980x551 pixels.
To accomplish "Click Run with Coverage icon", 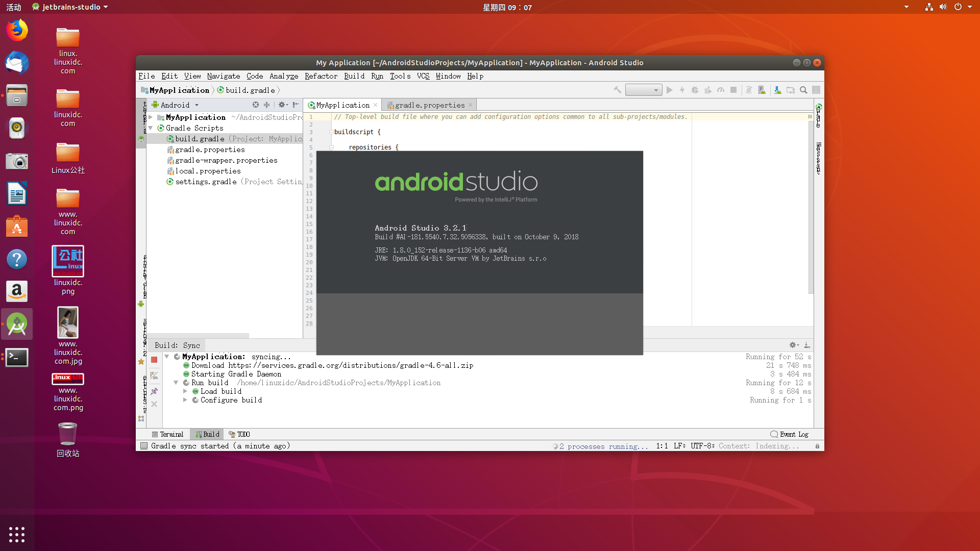I will pos(708,90).
